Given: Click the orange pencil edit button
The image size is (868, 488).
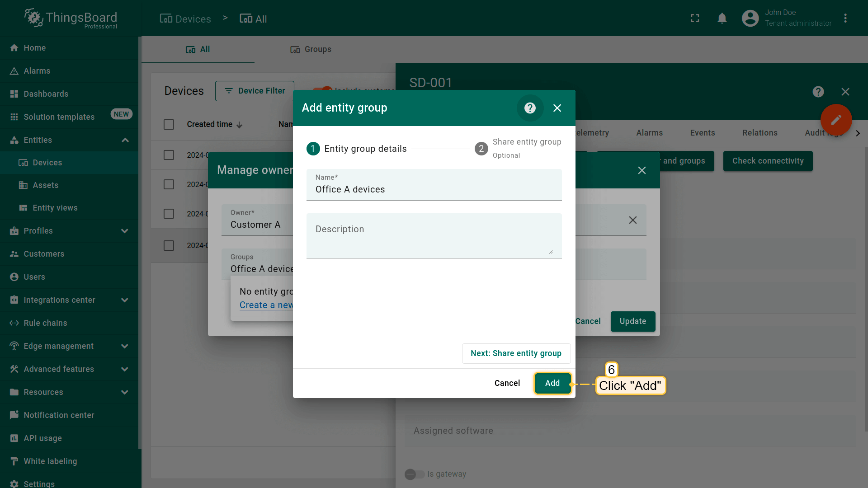Looking at the screenshot, I should click(x=836, y=120).
